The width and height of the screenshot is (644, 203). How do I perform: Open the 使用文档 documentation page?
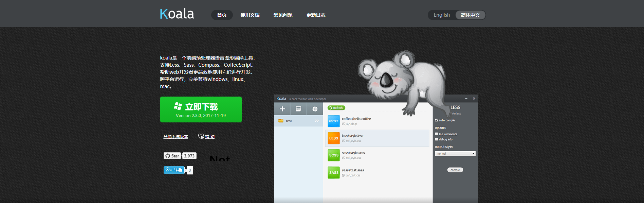(x=250, y=15)
